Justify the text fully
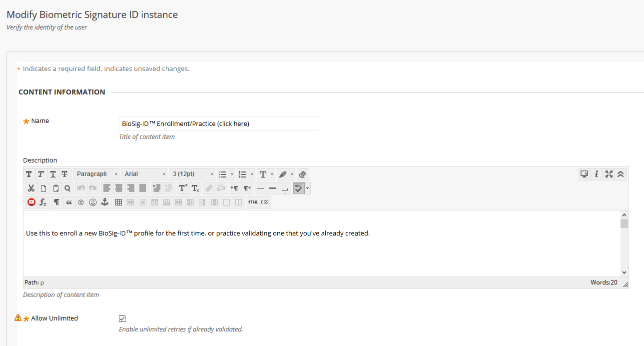644x346 pixels. tap(142, 188)
